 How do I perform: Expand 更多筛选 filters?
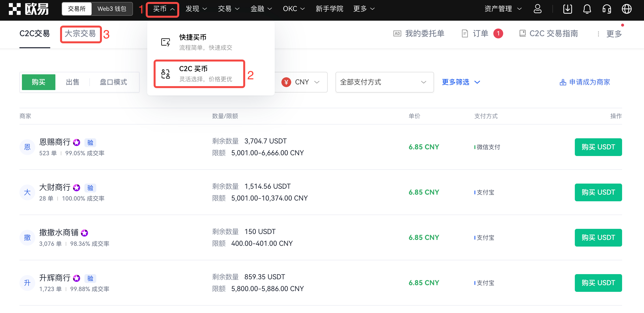[x=461, y=82]
